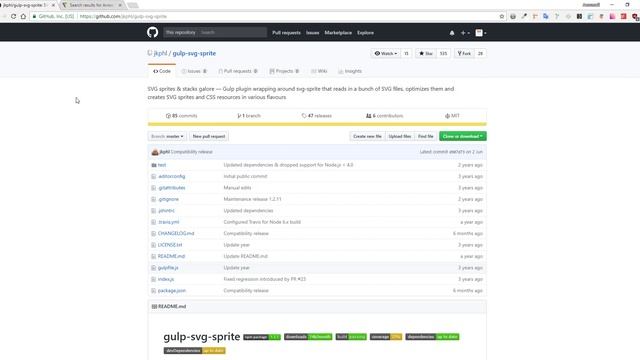This screenshot has width=640, height=360.
Task: Switch to the Projects tab
Action: coord(284,71)
